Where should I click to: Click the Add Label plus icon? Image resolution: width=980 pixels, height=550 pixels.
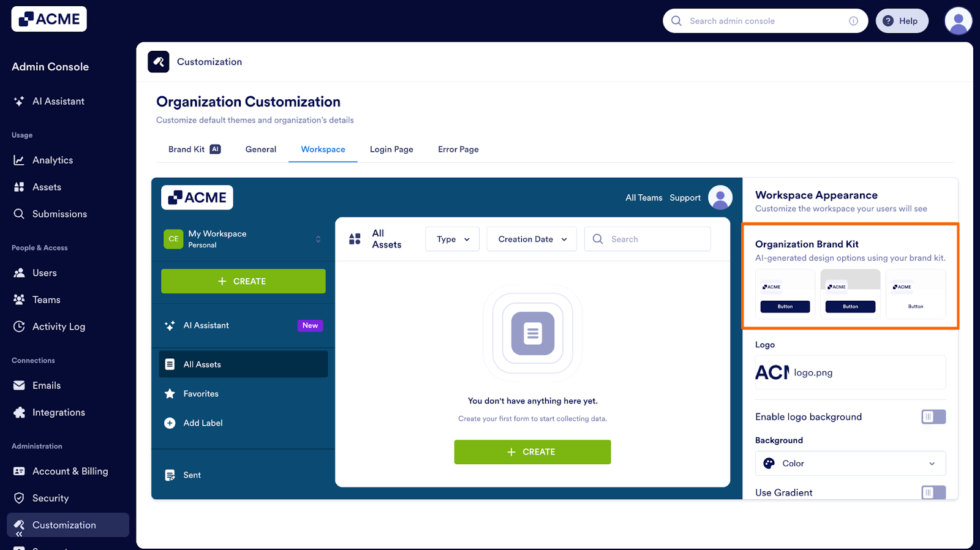(x=170, y=423)
